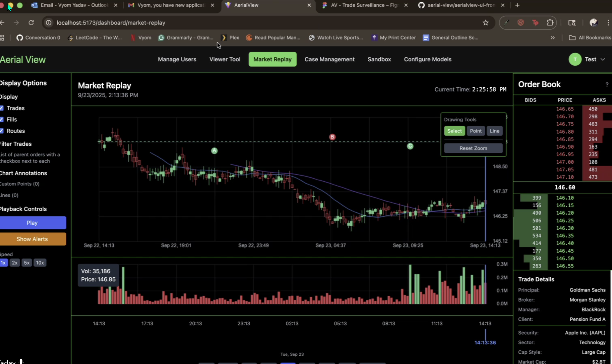This screenshot has width=612, height=364.
Task: Open the Watch Live Sports bookmark
Action: click(336, 37)
